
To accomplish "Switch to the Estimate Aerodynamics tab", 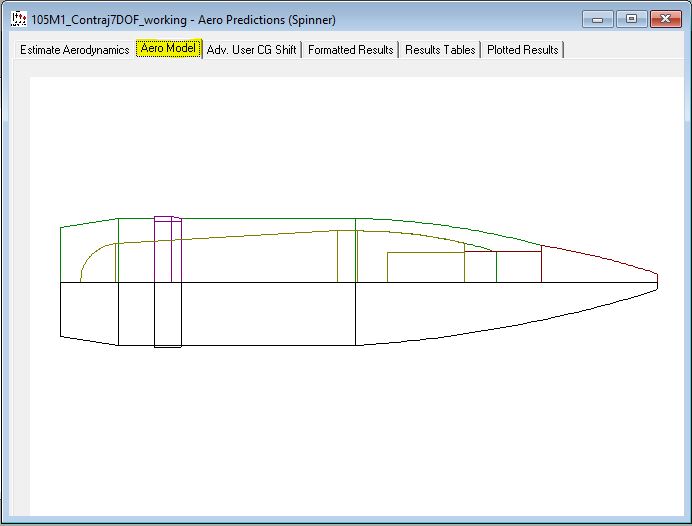I will (74, 50).
